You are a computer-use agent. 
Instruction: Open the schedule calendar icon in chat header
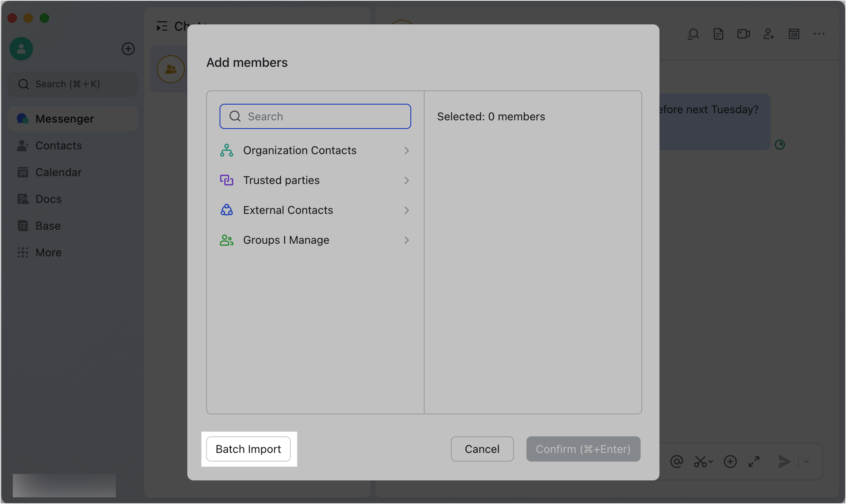[794, 34]
